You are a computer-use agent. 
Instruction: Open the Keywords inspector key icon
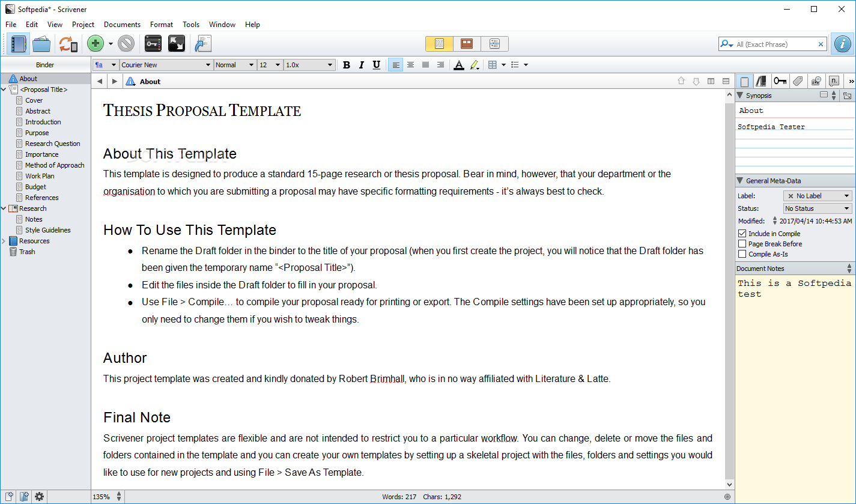(780, 81)
